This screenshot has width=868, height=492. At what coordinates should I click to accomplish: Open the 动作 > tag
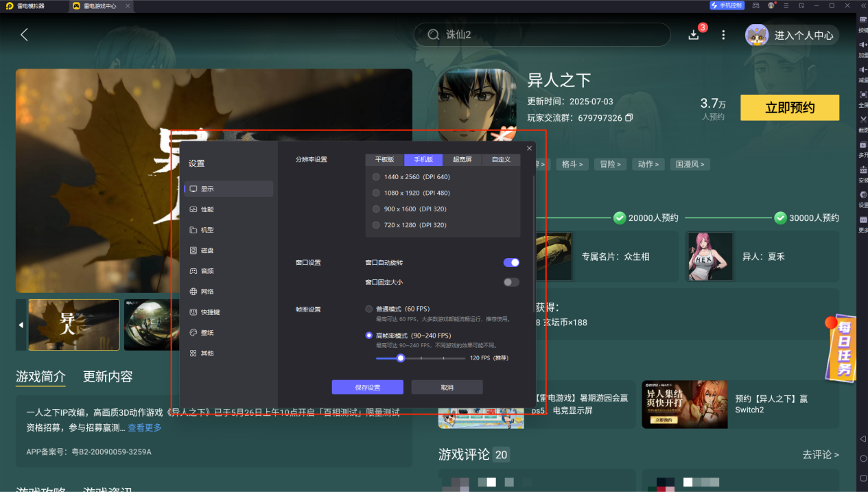pyautogui.click(x=648, y=164)
